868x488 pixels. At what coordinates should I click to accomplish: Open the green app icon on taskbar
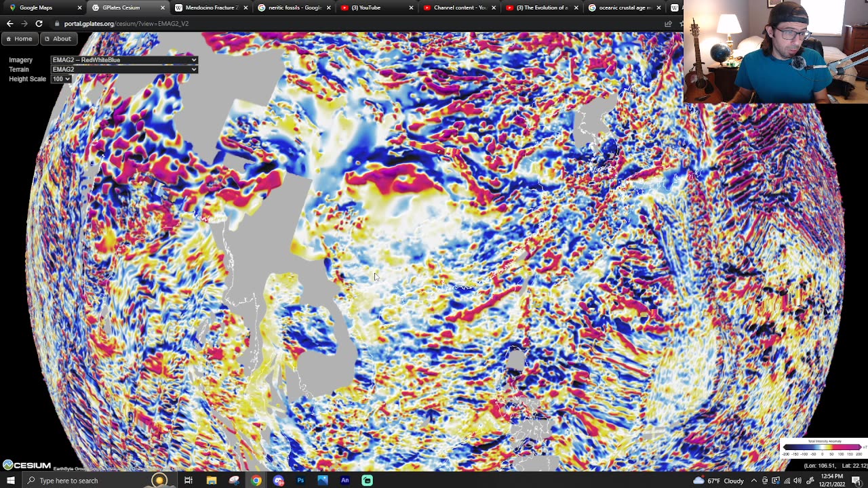pyautogui.click(x=367, y=481)
